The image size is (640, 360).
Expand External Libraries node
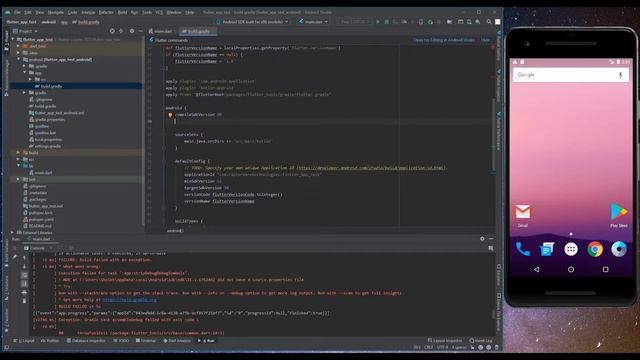13,232
